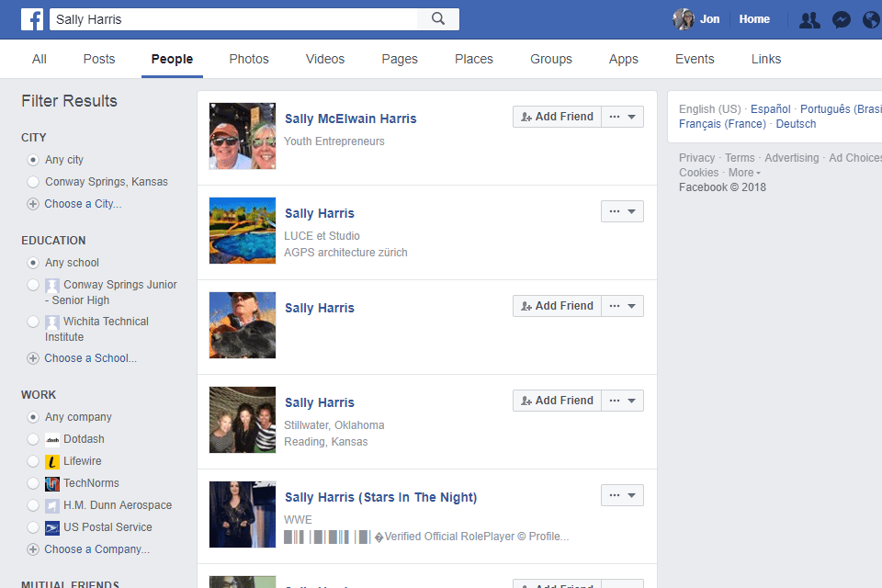Switch to the Posts tab
The height and width of the screenshot is (588, 882).
[x=99, y=59]
